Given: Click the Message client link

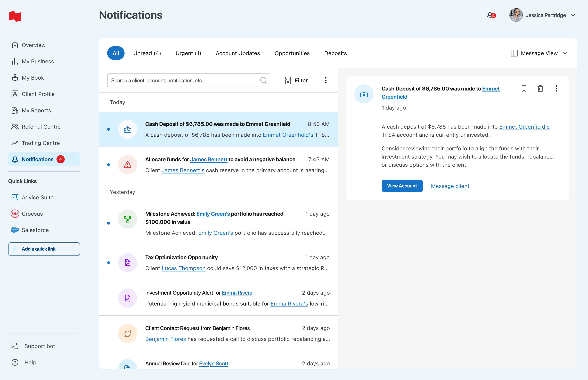Looking at the screenshot, I should (x=450, y=186).
